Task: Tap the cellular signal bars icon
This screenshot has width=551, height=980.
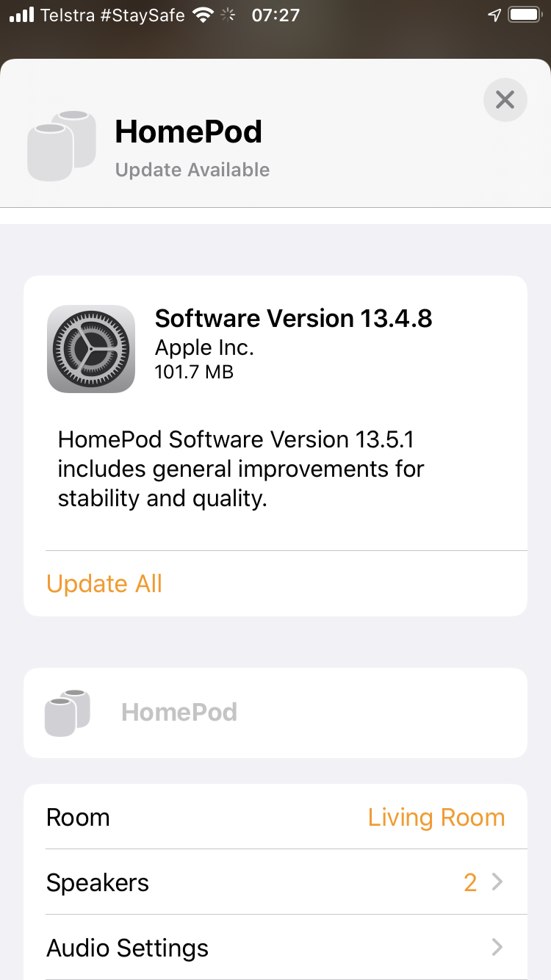Action: 21,15
